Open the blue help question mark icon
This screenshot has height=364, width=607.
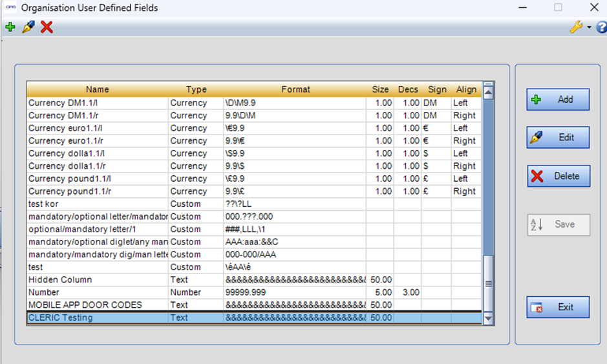pyautogui.click(x=602, y=27)
